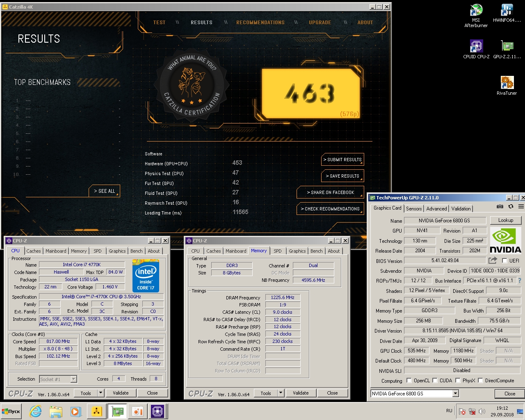Open GPU-Z.2.11 desktop icon
Screen dimensions: 525x420
click(x=507, y=49)
